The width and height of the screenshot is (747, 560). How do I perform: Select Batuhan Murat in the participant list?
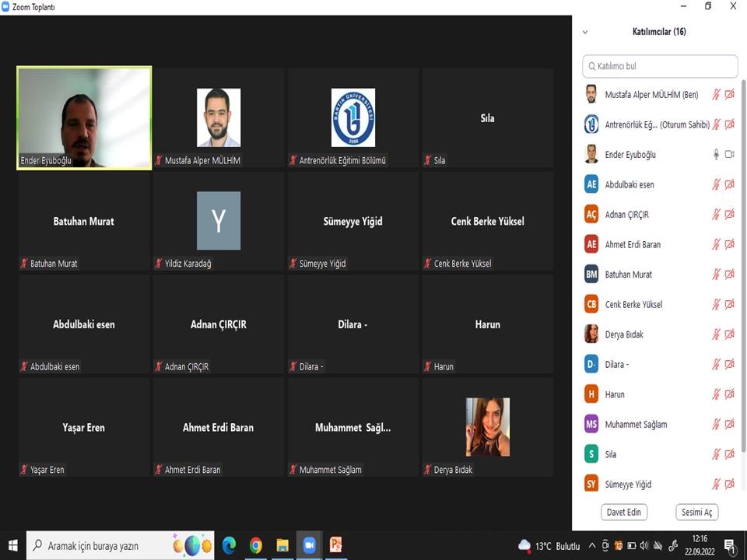point(629,275)
